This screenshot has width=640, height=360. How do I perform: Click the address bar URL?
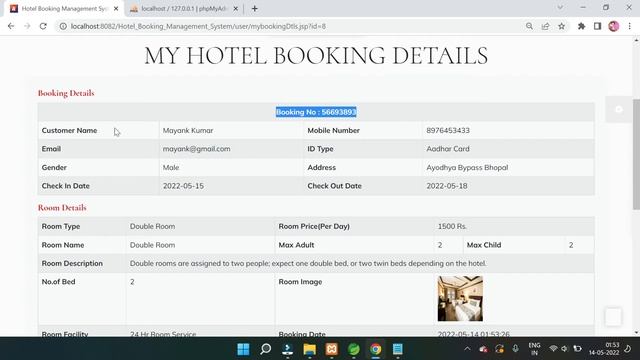click(198, 26)
